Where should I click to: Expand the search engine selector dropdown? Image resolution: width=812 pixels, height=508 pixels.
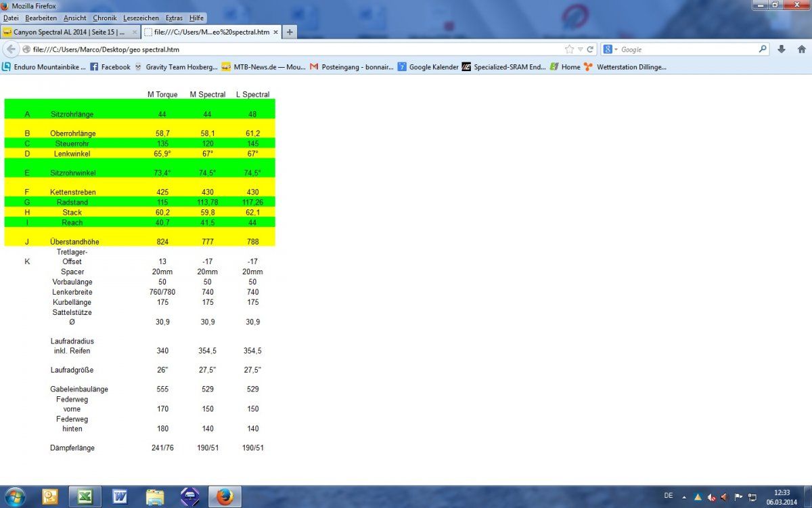point(610,49)
